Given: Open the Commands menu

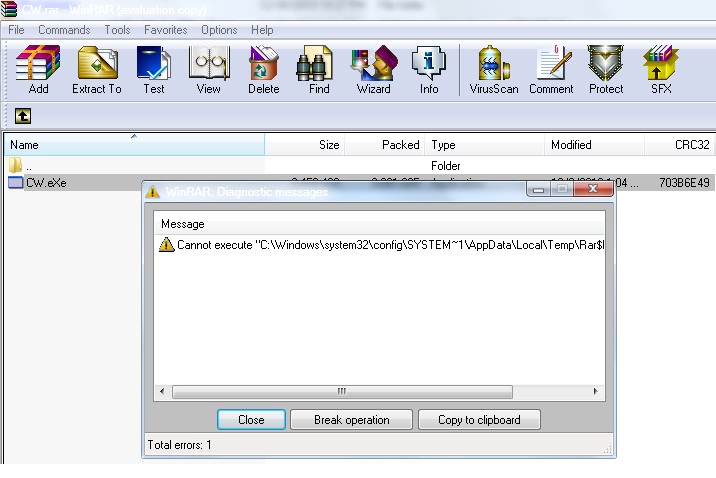Looking at the screenshot, I should [64, 30].
